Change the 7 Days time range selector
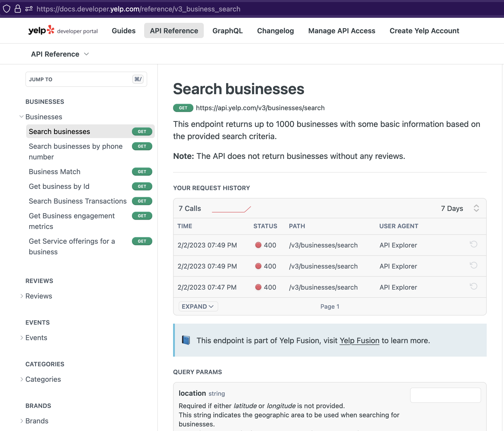The width and height of the screenshot is (504, 431). point(460,208)
